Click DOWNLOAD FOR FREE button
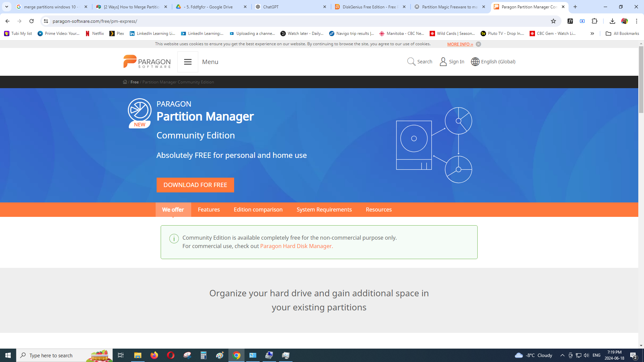The height and width of the screenshot is (362, 644). click(195, 185)
